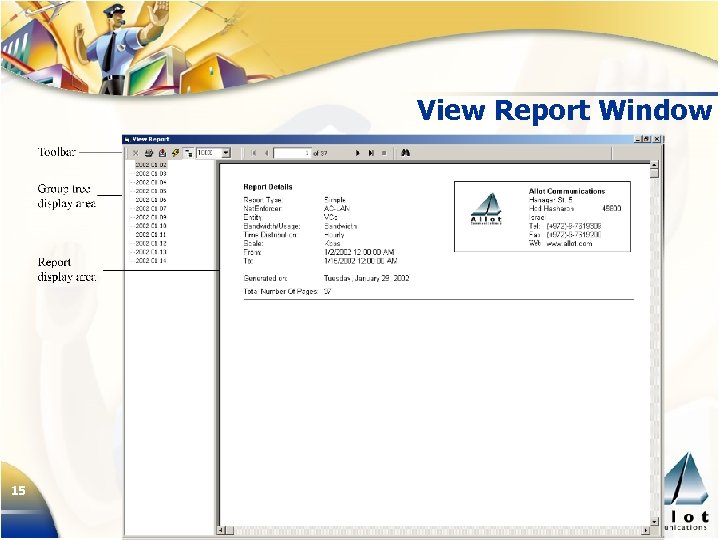Click the "Allot Communications" company name
Screen dimensions: 720x540
tap(567, 191)
